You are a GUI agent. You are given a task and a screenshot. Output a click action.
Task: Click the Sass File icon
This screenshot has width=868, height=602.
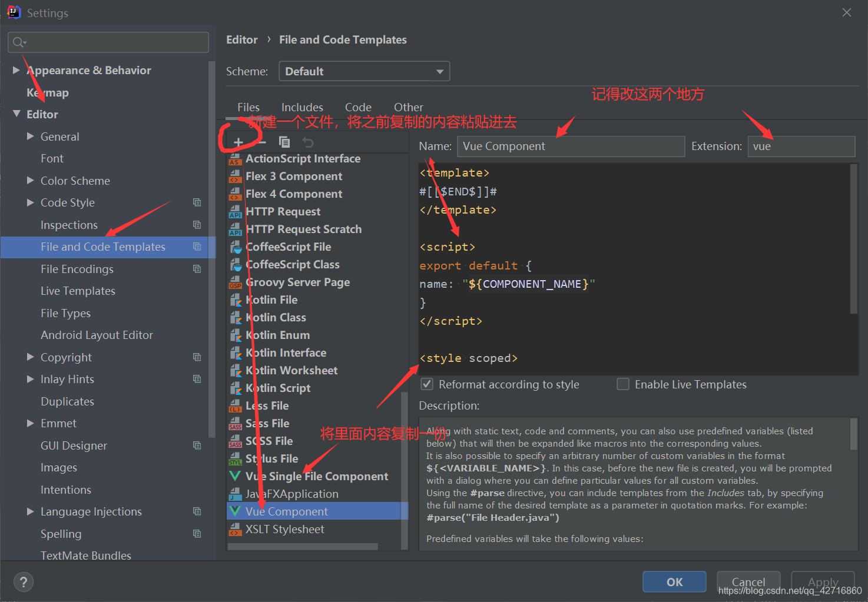[x=235, y=424]
